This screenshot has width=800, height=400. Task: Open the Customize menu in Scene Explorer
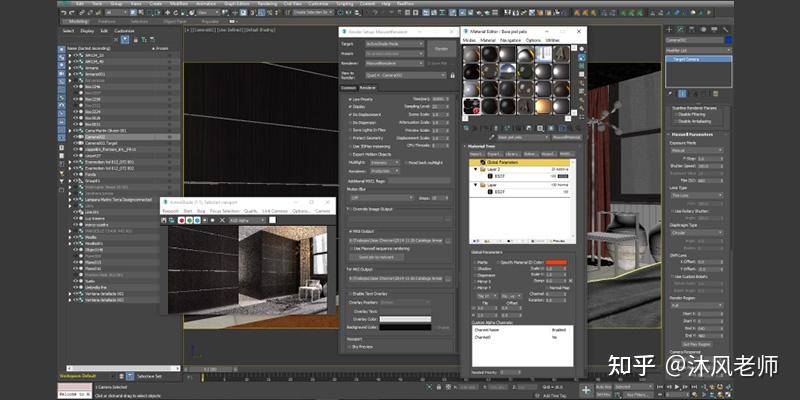[123, 30]
